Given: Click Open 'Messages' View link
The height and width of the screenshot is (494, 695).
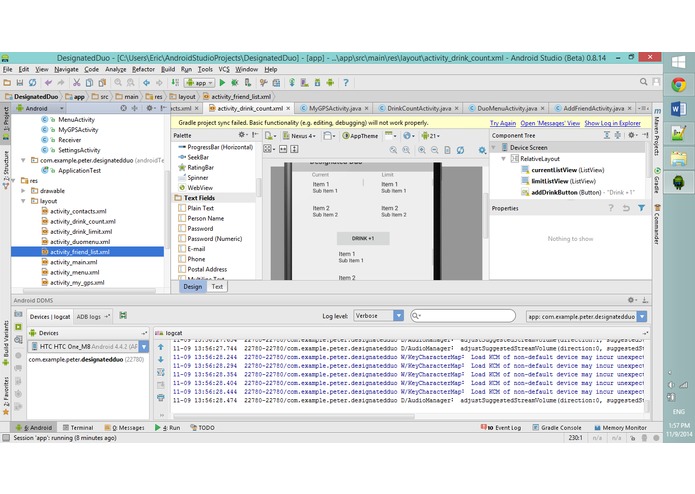Looking at the screenshot, I should (550, 123).
